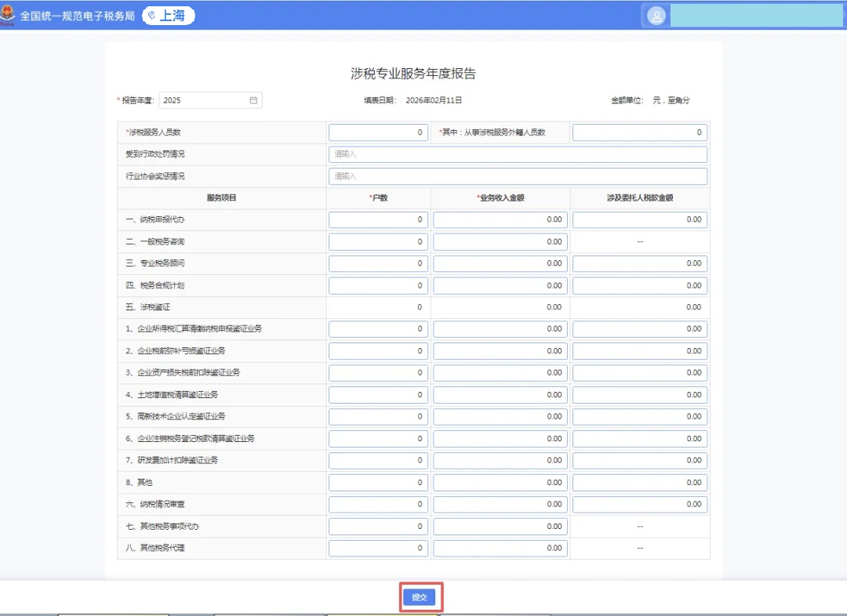Screen dimensions: 847x616
Task: Click the 涉税服务人员数 input box
Action: point(378,132)
